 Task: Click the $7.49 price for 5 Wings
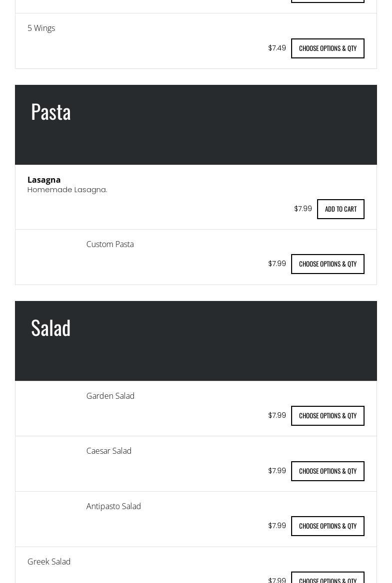tap(277, 48)
